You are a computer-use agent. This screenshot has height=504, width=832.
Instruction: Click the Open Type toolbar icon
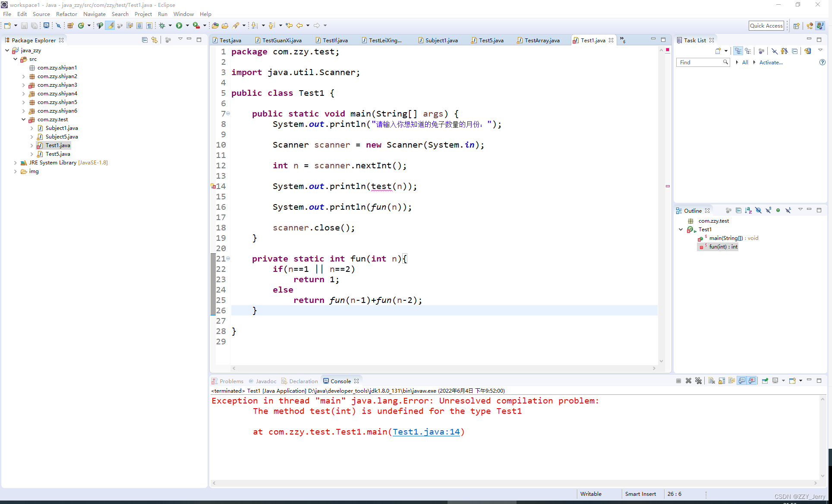coord(215,25)
